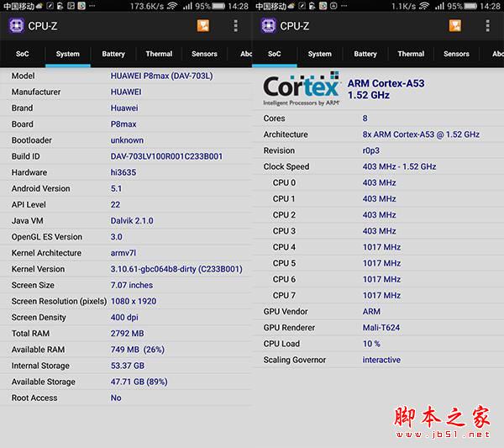Tap Available Storage value 47.71 GB (89%)
Screen dimensions: 504x448
139,382
